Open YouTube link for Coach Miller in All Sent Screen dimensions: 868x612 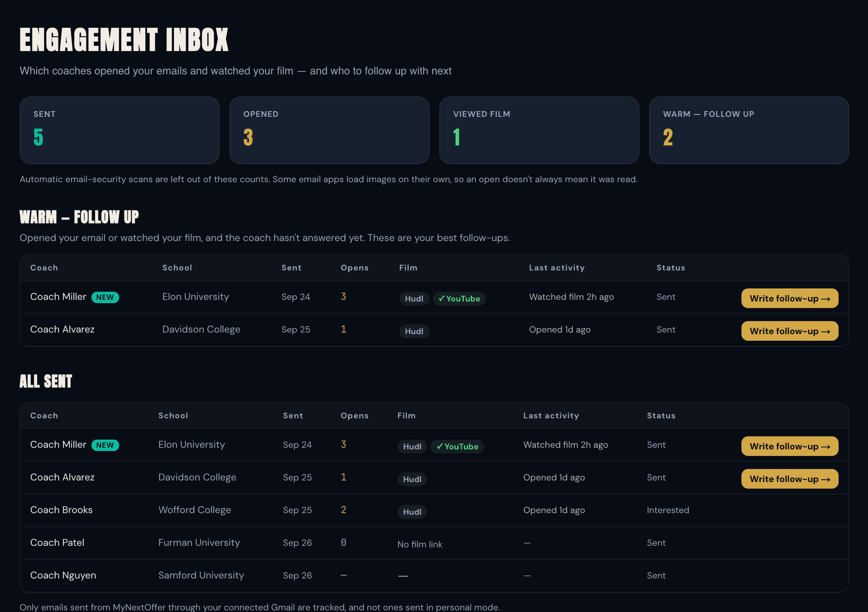(x=457, y=447)
